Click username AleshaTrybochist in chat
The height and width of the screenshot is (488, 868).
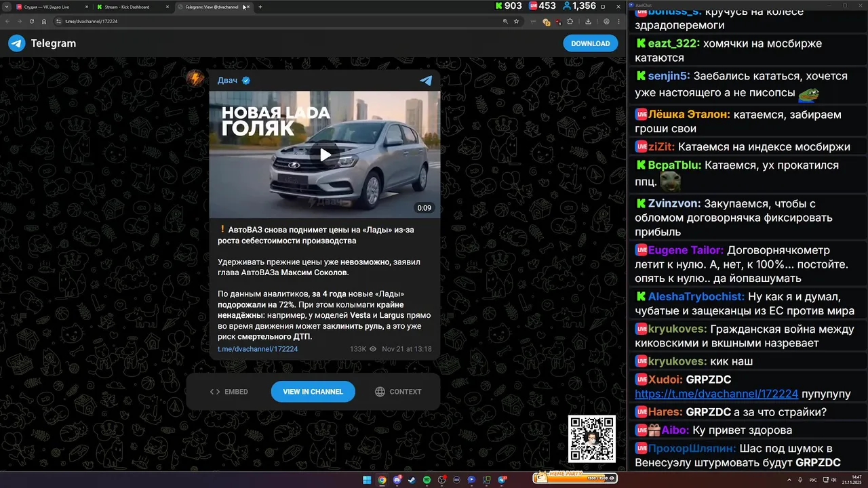[696, 297]
